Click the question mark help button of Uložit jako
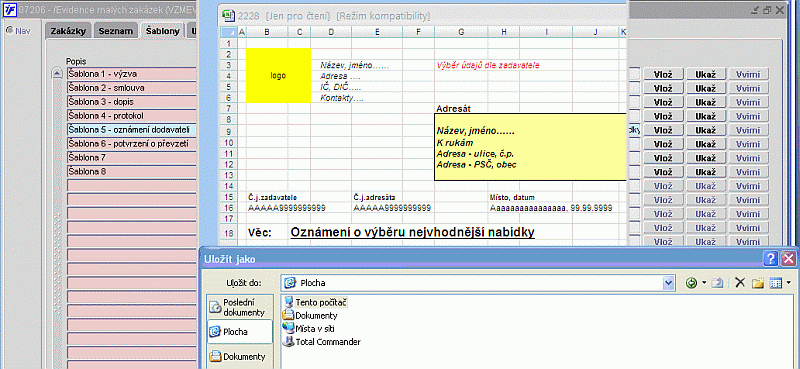This screenshot has height=369, width=800. (770, 259)
